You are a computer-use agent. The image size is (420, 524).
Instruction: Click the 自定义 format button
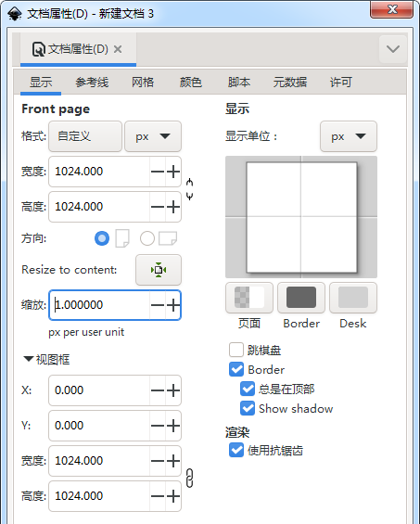tap(85, 136)
